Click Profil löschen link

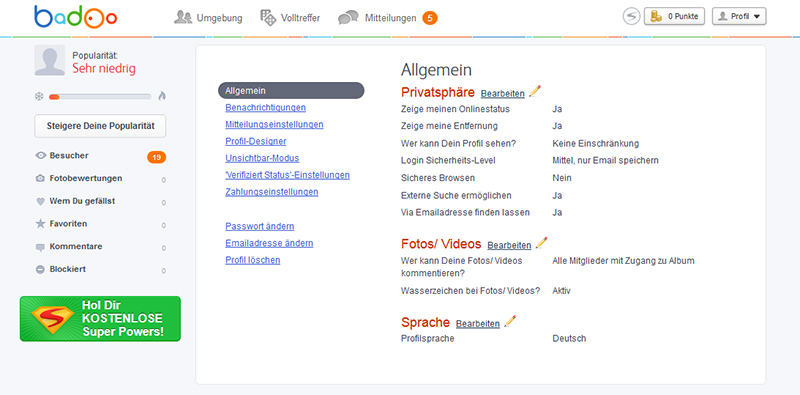point(253,260)
